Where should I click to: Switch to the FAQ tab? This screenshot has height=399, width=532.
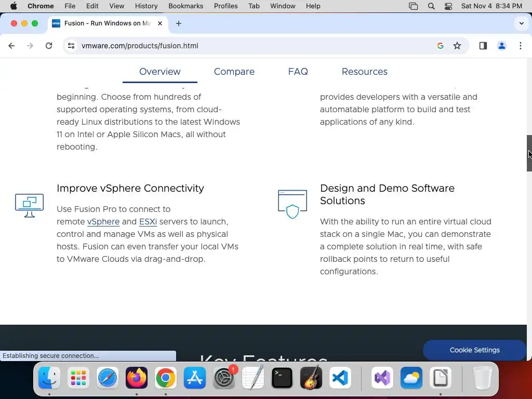point(298,72)
